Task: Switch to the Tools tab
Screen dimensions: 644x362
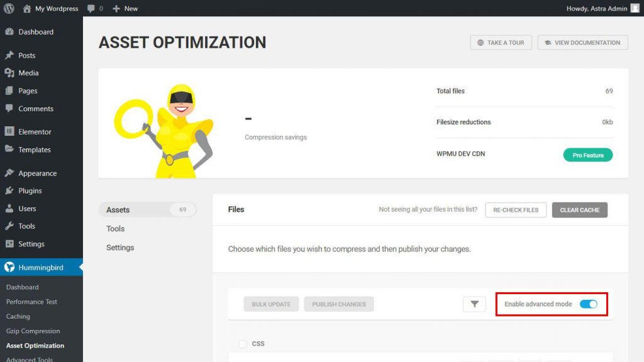Action: point(115,229)
